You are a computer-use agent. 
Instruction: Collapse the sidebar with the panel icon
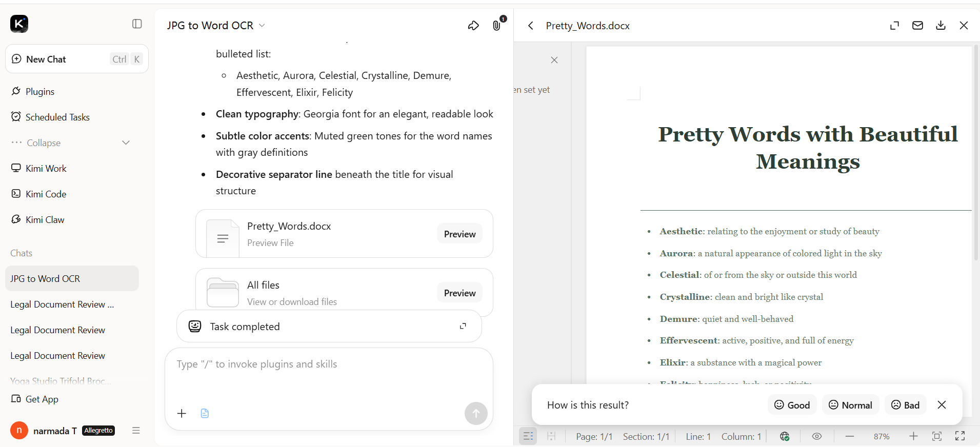pyautogui.click(x=137, y=24)
